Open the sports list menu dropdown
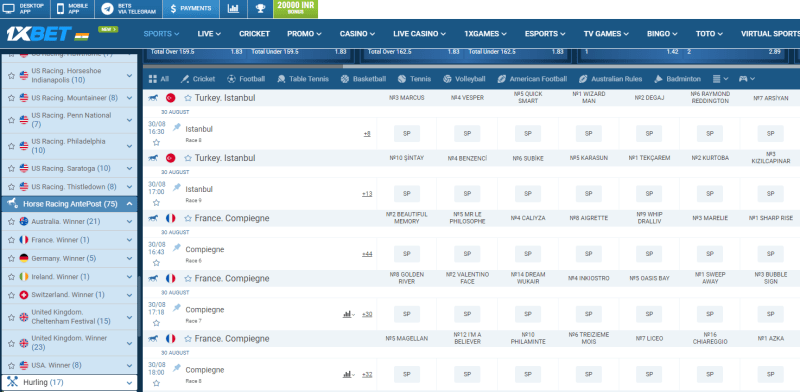The image size is (800, 392). (x=720, y=79)
